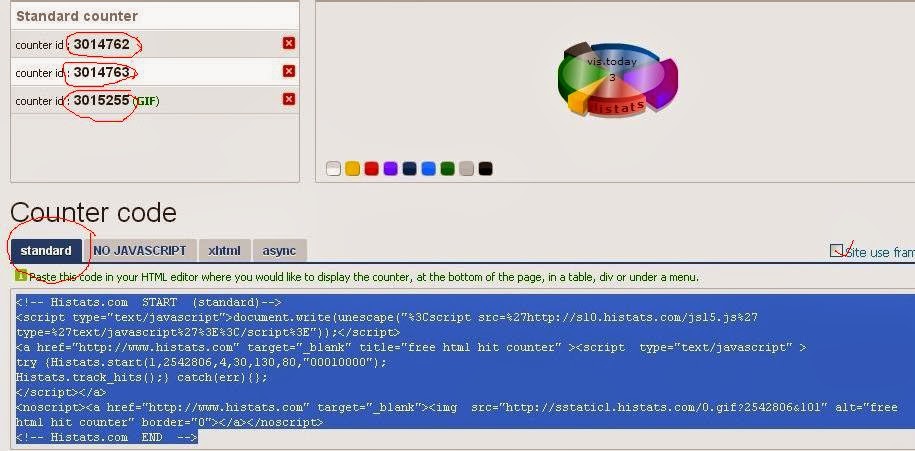Switch to the xhtml tab
This screenshot has height=451, width=915.
coord(224,251)
